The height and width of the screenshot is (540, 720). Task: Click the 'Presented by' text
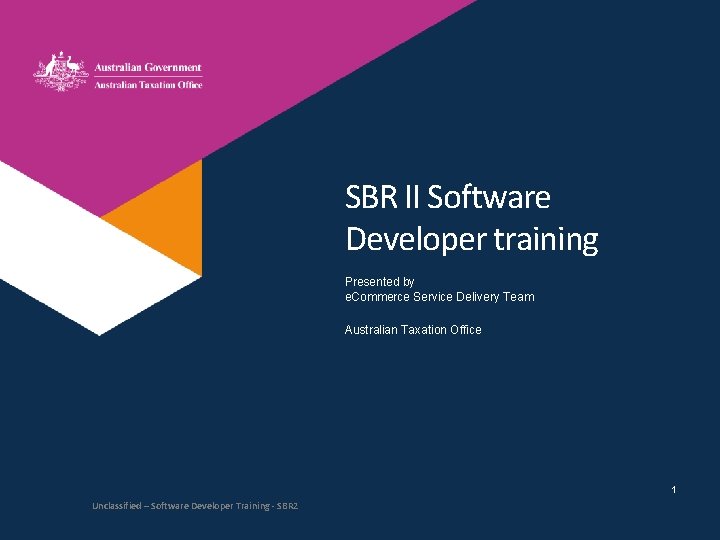coord(379,281)
